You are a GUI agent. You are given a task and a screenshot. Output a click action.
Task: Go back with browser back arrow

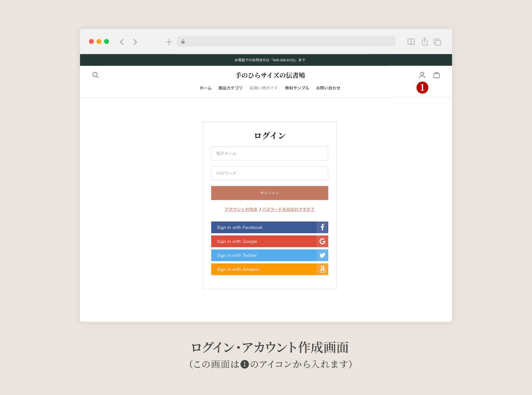point(122,42)
